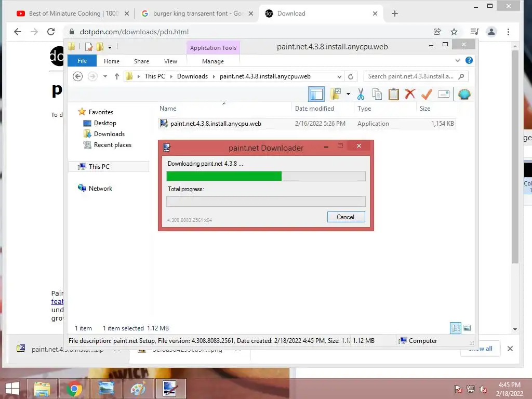
Task: Select This PC in the navigation pane
Action: tap(99, 167)
